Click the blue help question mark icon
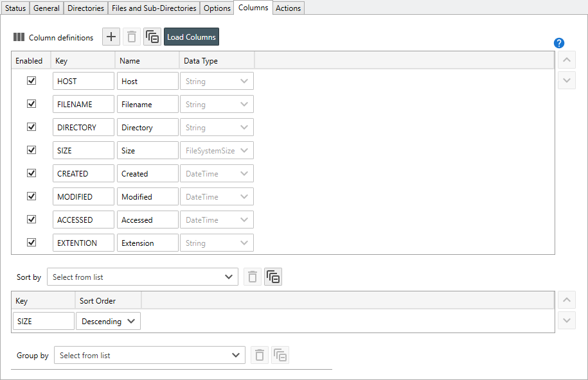Screen dimensions: 588x380 558,43
